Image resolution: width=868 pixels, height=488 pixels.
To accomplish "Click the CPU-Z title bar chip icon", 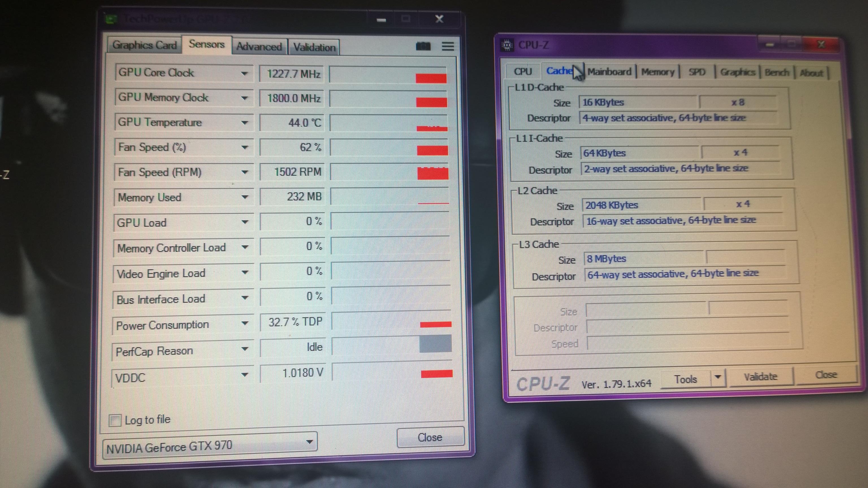I will (507, 45).
